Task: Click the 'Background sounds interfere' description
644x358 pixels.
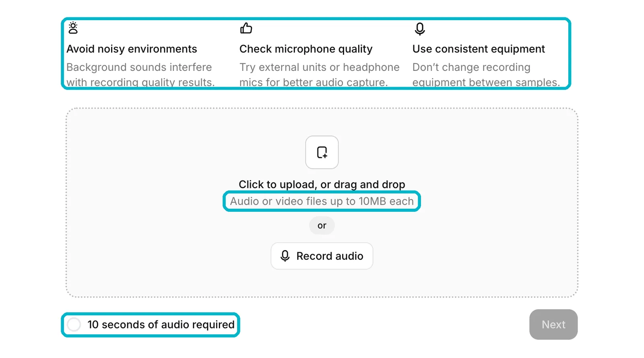Action: pos(140,74)
